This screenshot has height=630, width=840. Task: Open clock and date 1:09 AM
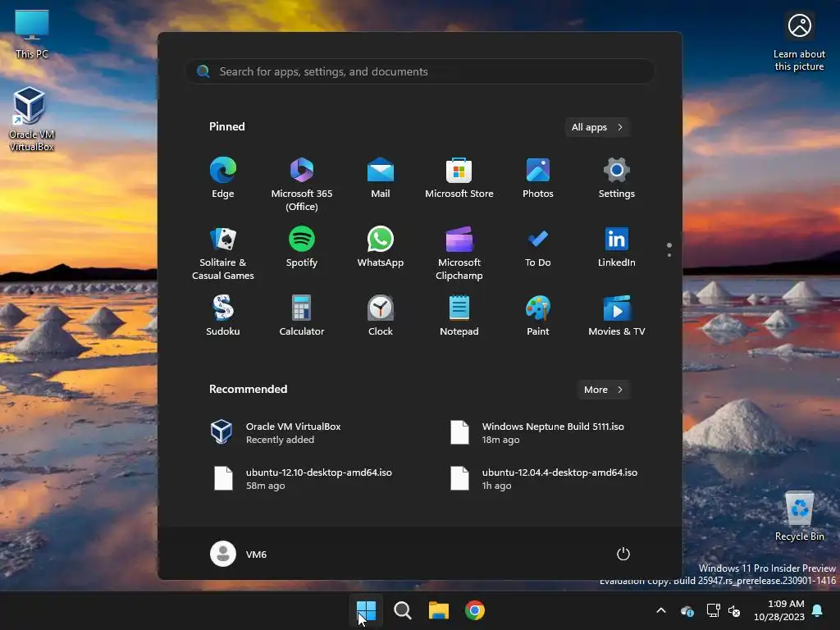(x=779, y=610)
